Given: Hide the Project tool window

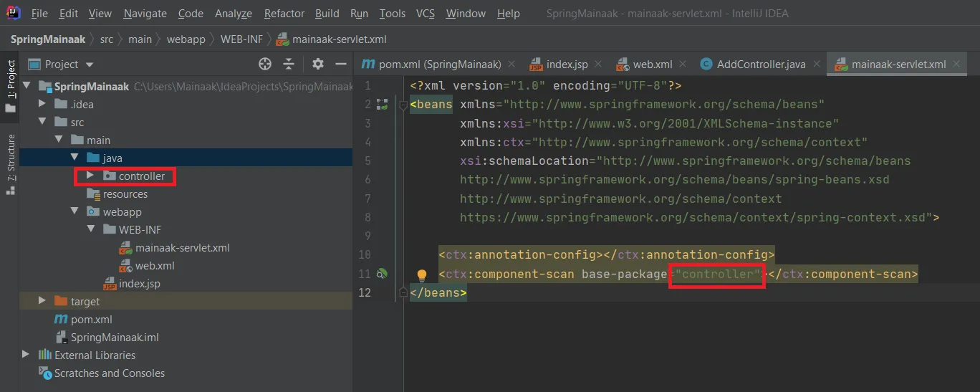Looking at the screenshot, I should pyautogui.click(x=341, y=64).
